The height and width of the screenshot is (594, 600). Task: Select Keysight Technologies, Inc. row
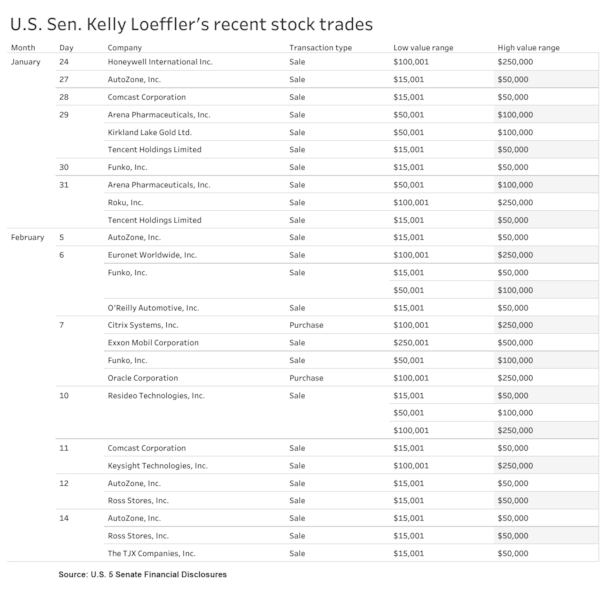click(x=351, y=465)
